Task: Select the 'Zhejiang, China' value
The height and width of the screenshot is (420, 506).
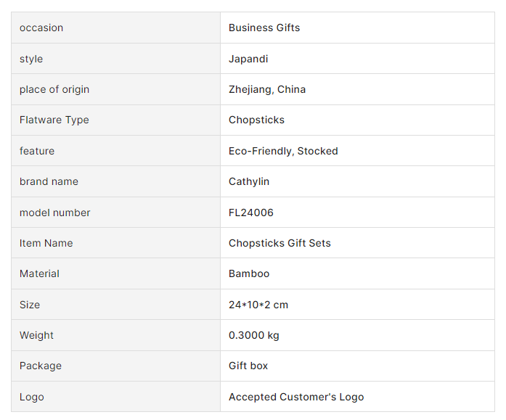Action: click(x=267, y=89)
